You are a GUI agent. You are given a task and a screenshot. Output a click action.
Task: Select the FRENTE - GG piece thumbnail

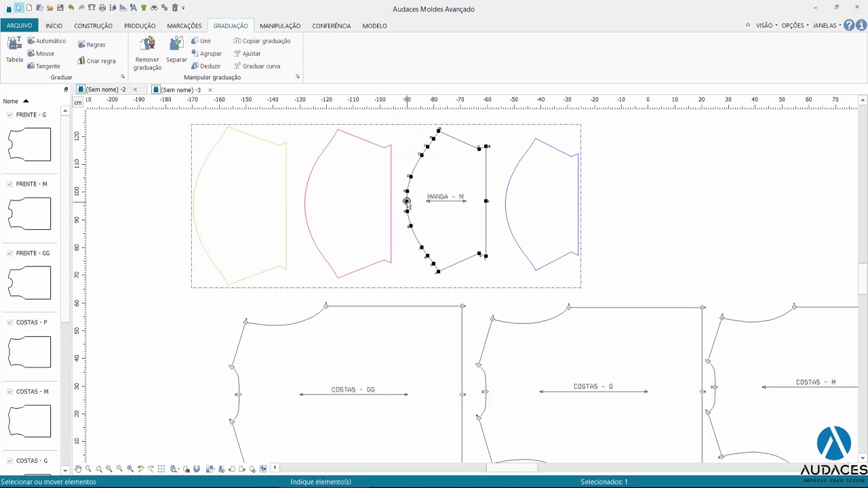(29, 283)
